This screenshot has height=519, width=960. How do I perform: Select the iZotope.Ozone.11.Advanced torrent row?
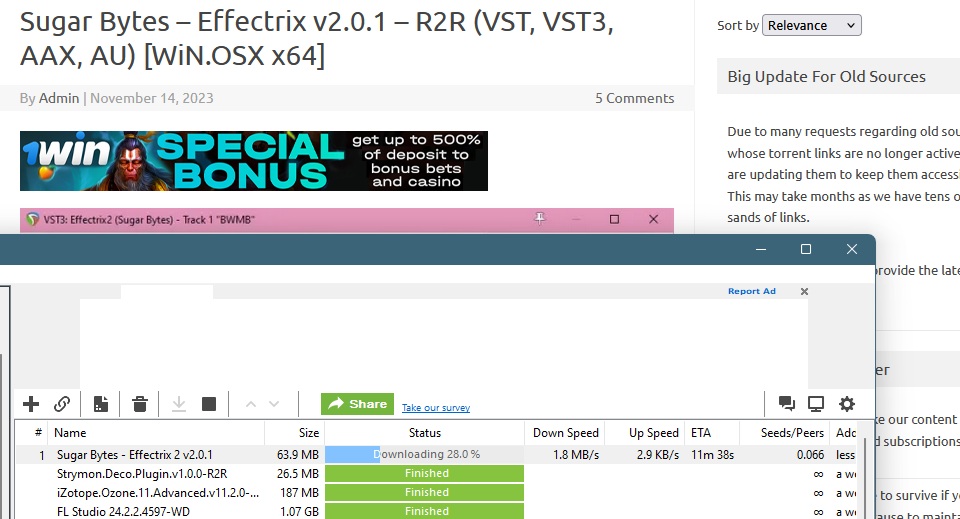(x=158, y=493)
